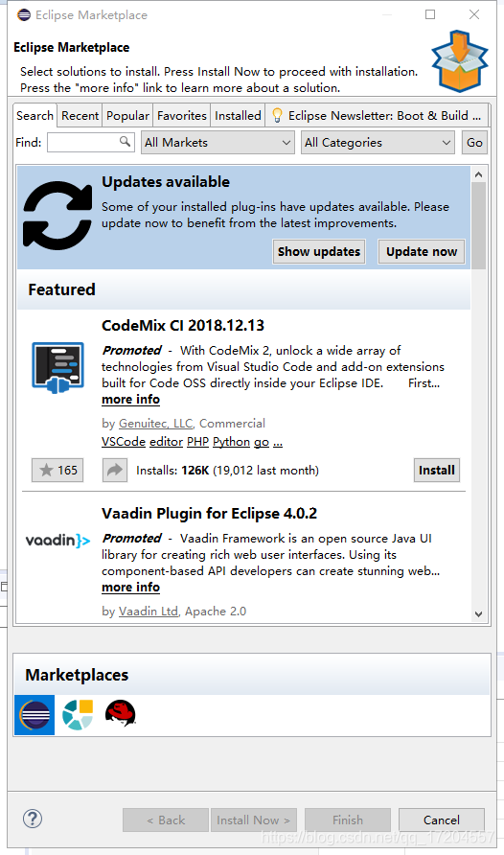Viewport: 504px width, 855px height.
Task: Switch to the Popular tab
Action: [127, 116]
